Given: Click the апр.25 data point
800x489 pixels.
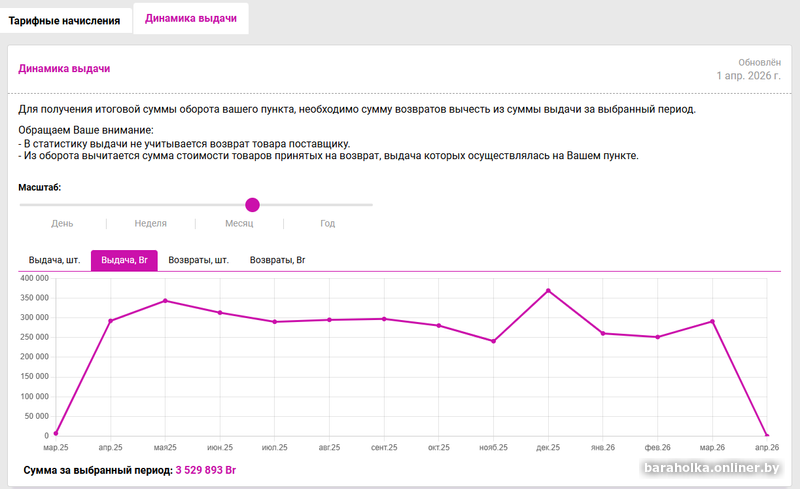Looking at the screenshot, I should (110, 321).
